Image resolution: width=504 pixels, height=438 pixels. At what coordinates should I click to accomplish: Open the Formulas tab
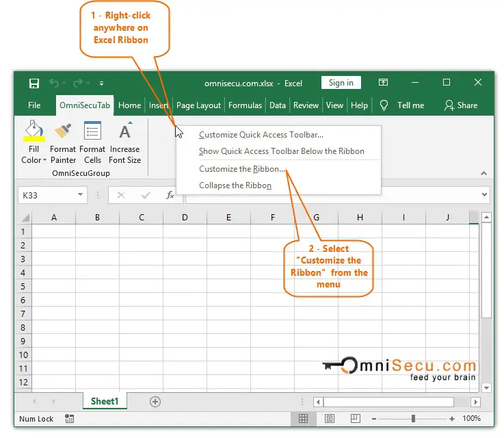click(x=245, y=105)
